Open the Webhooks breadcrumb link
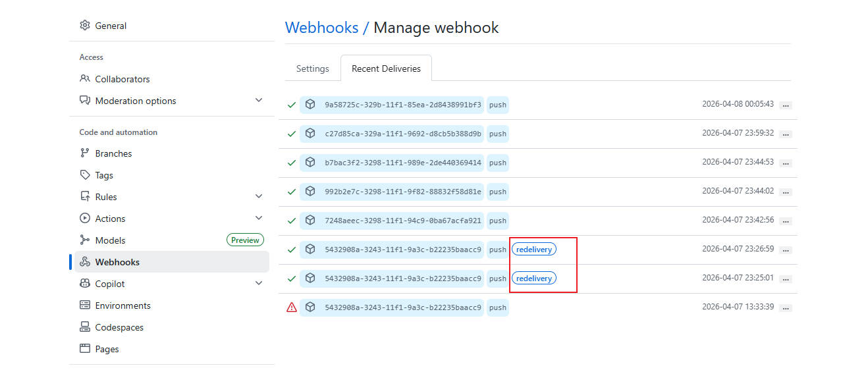The width and height of the screenshot is (868, 370). click(x=321, y=28)
